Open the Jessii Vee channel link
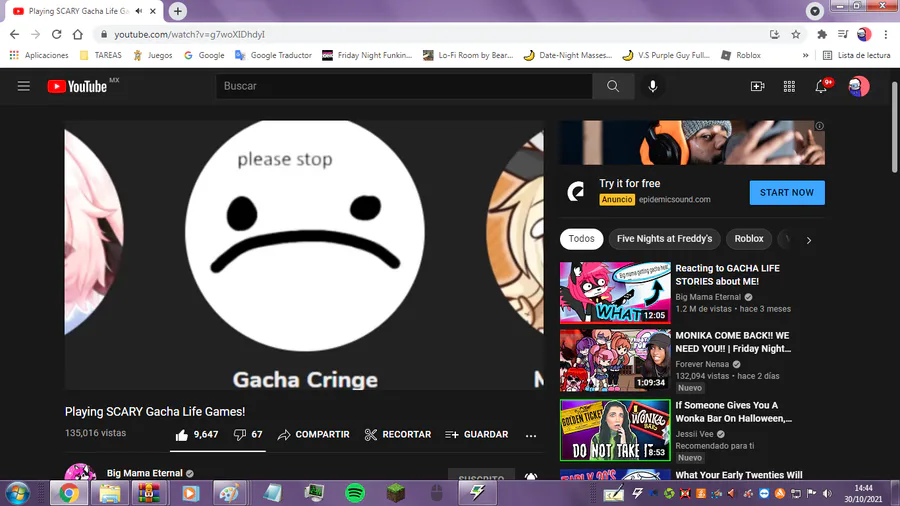Image resolution: width=900 pixels, height=506 pixels. point(695,434)
